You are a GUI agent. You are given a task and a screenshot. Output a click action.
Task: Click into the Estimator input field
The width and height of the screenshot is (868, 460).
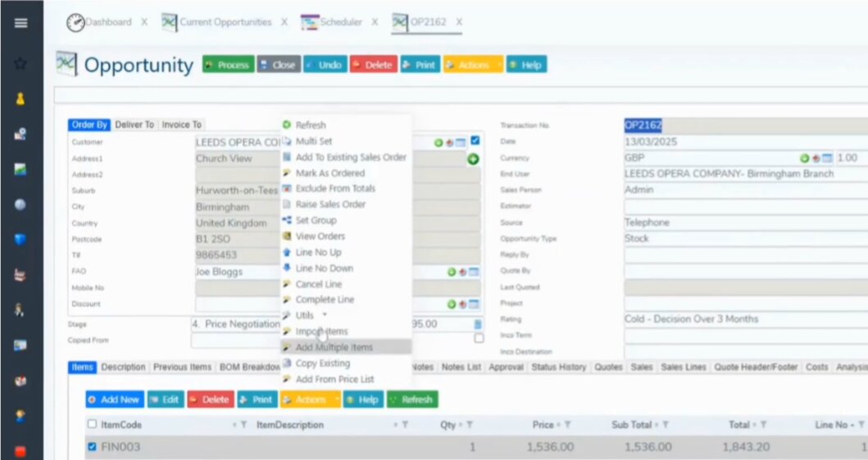click(744, 207)
